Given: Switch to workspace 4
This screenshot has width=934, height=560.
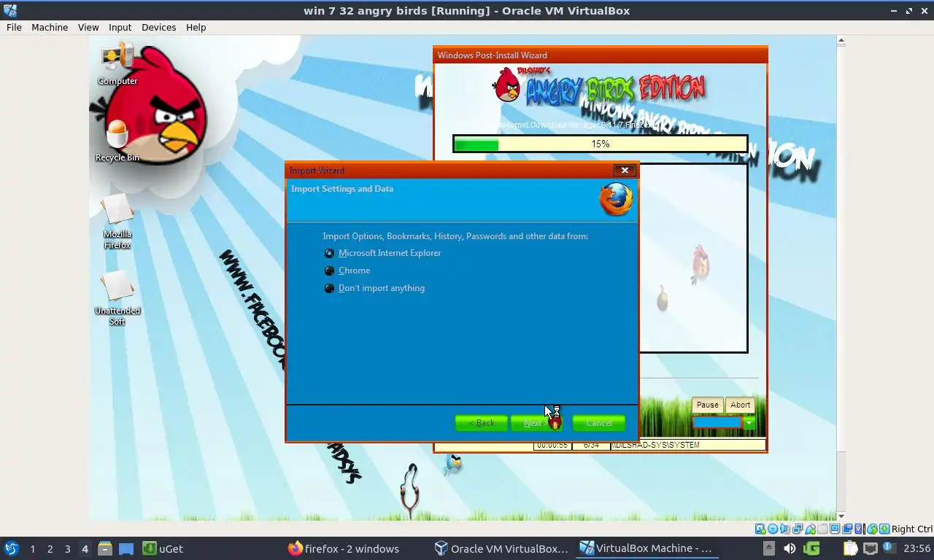Looking at the screenshot, I should point(85,549).
